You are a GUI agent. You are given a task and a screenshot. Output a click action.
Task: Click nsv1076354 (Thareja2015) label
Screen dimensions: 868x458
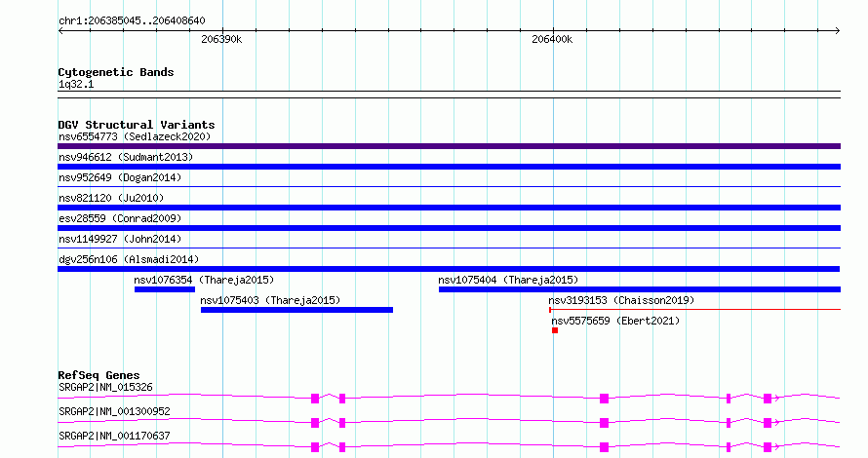[204, 280]
